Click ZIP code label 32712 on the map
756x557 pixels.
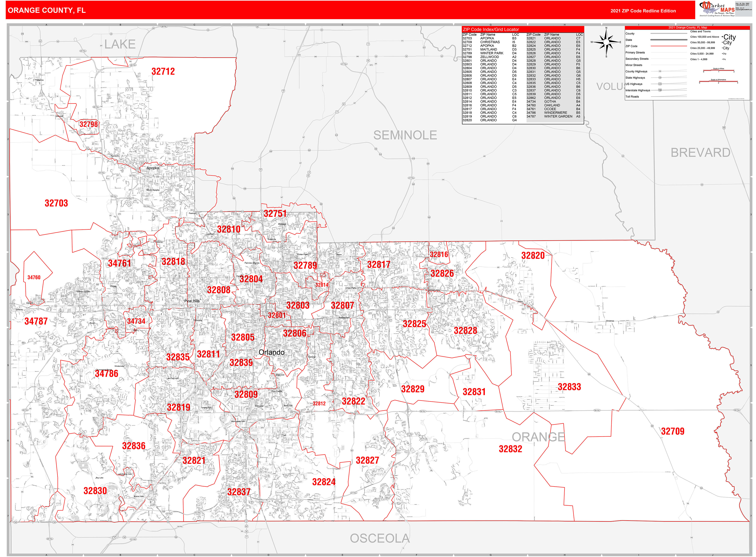tap(163, 72)
